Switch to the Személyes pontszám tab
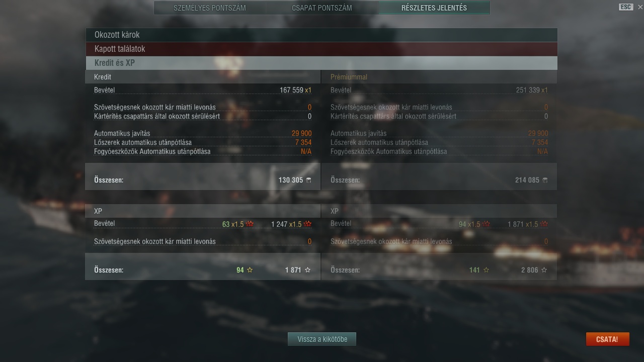Viewport: 644px width, 362px height. pos(210,8)
